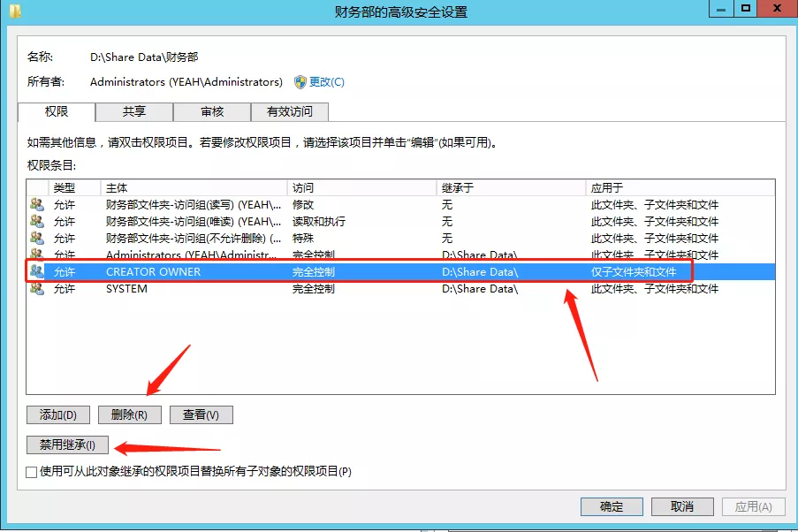Click the shield icon next to 更改(C)

point(300,82)
